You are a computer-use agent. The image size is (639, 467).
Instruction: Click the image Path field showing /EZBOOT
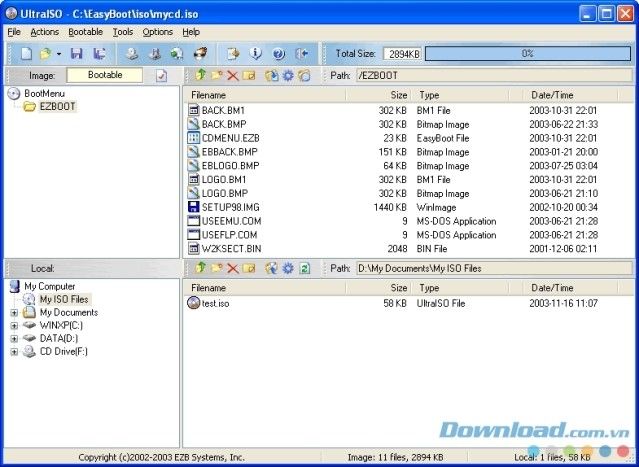coord(494,75)
